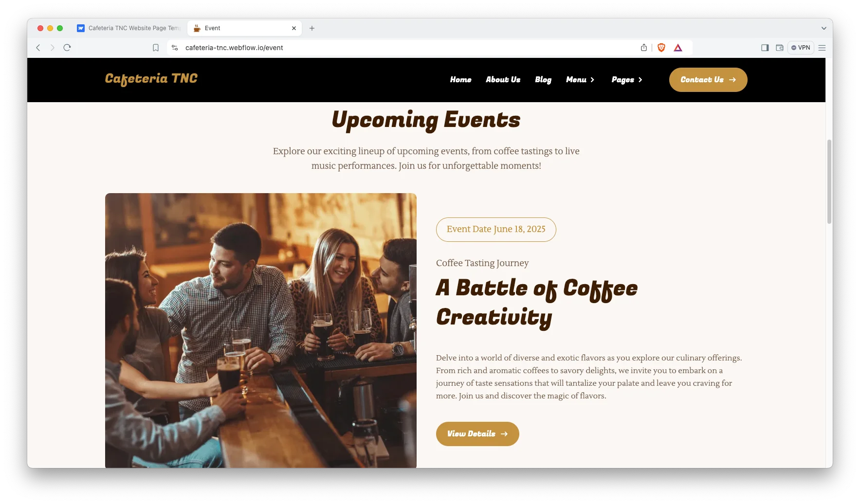Click the page vertical scrollbar thumb
The height and width of the screenshot is (504, 860).
click(x=829, y=181)
